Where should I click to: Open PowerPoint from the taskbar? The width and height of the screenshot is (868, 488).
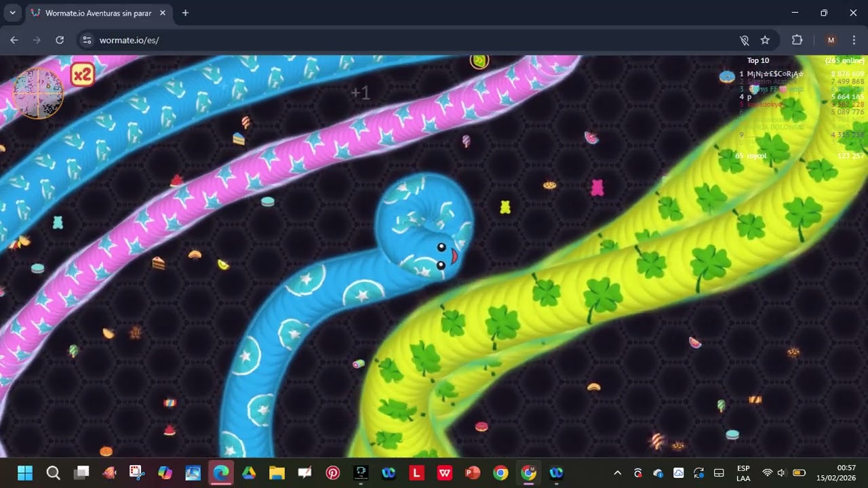[x=473, y=472]
